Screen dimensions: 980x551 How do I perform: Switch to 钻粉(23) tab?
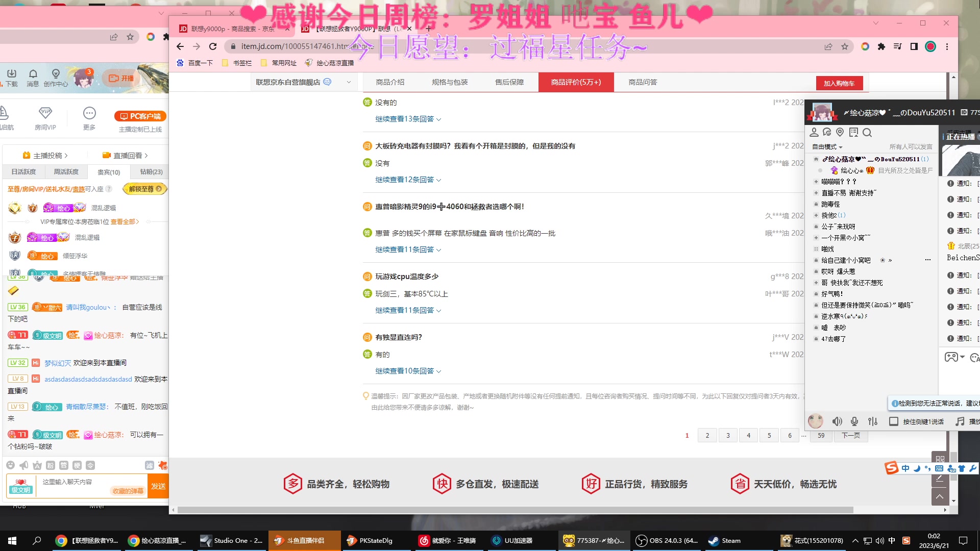[x=151, y=172]
